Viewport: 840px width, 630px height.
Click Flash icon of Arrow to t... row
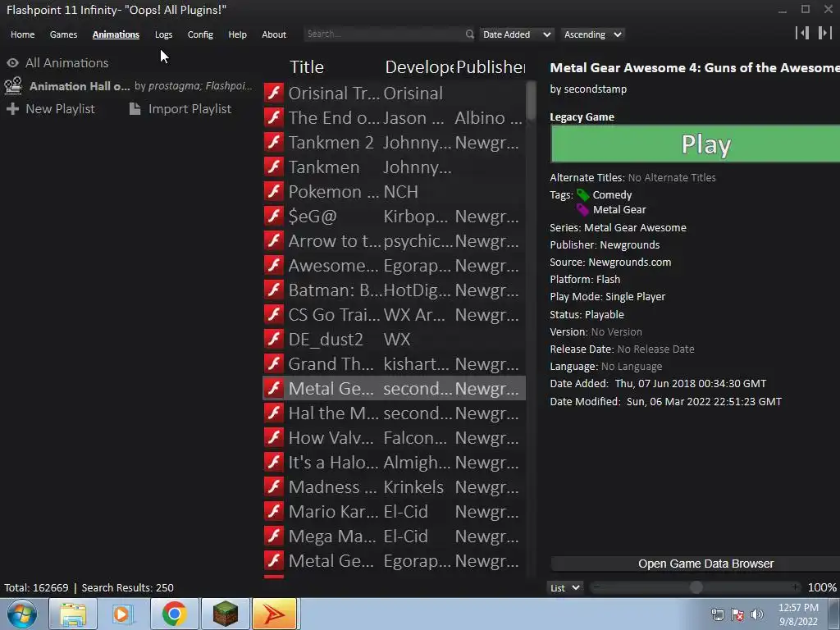(274, 240)
